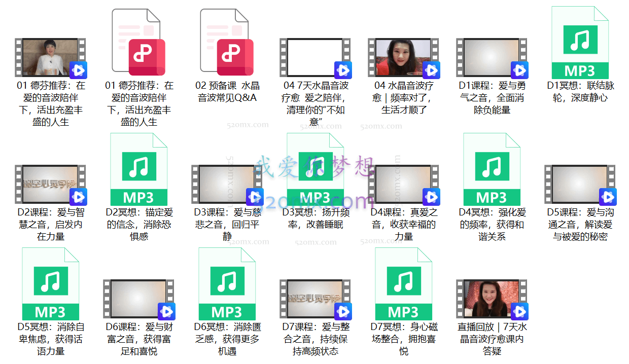Click the play icon on "04 7天水晶音波疗愈" video
The height and width of the screenshot is (364, 629).
[x=342, y=70]
